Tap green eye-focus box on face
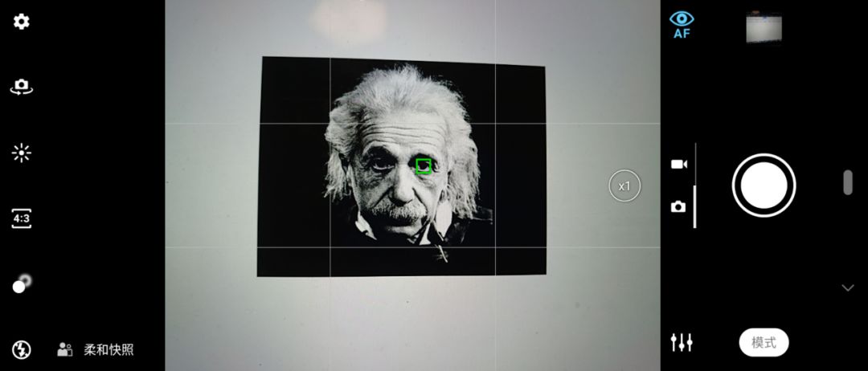The width and height of the screenshot is (868, 371). tap(424, 166)
